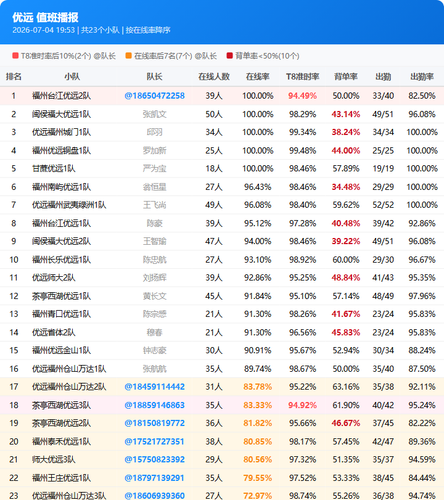Select team name 茶亭西湖优远1队

(61, 296)
